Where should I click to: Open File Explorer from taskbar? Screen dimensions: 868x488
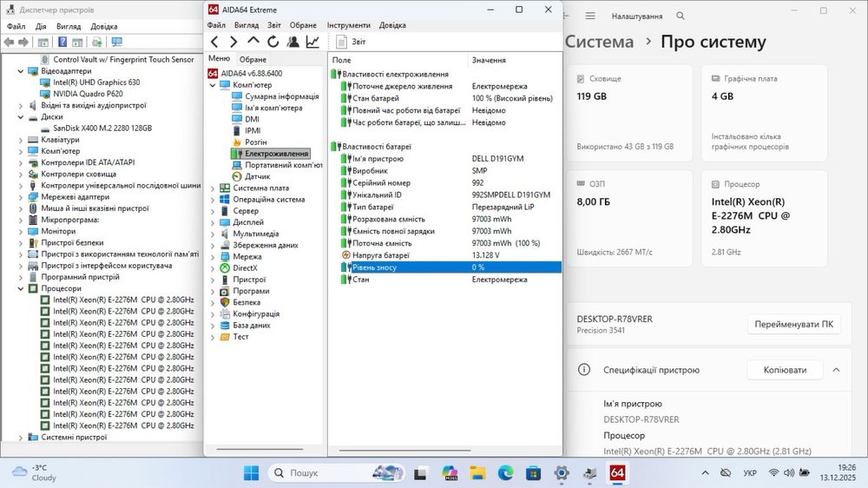click(477, 473)
